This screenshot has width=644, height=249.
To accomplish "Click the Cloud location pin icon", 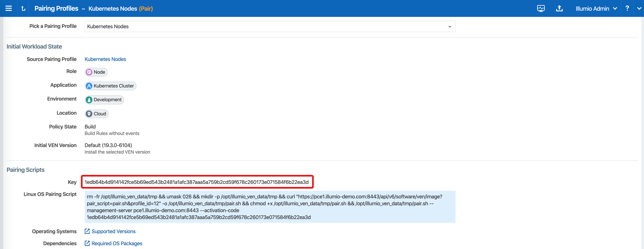I will pyautogui.click(x=89, y=113).
